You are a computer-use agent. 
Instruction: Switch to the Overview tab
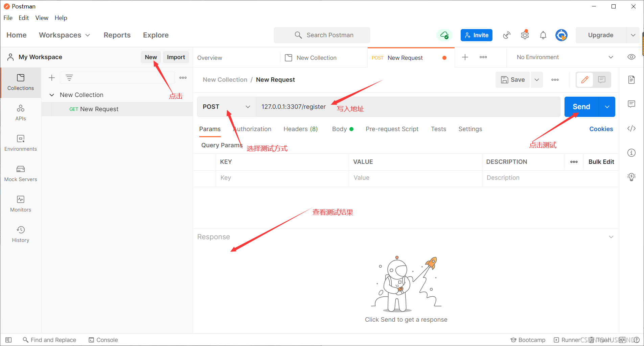210,58
